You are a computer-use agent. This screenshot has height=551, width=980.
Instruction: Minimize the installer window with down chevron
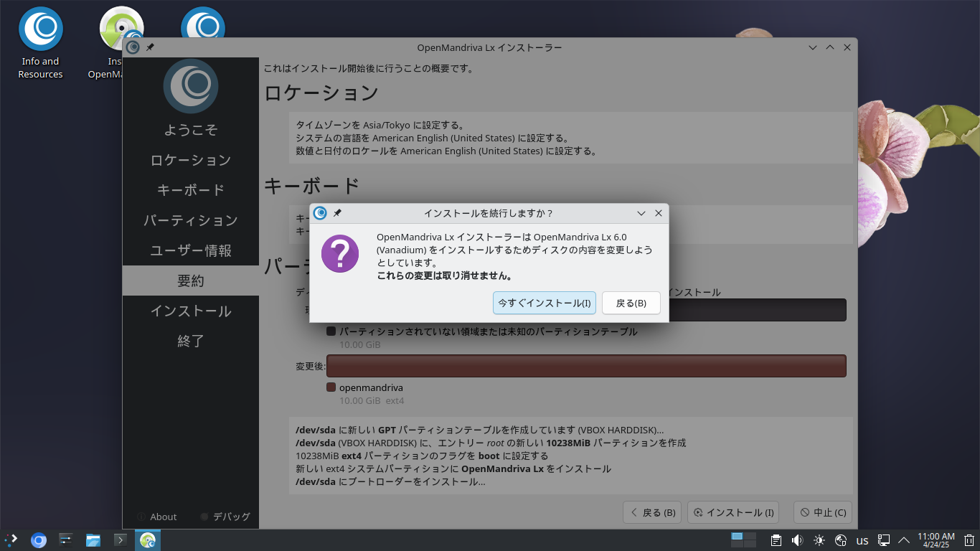(x=813, y=47)
